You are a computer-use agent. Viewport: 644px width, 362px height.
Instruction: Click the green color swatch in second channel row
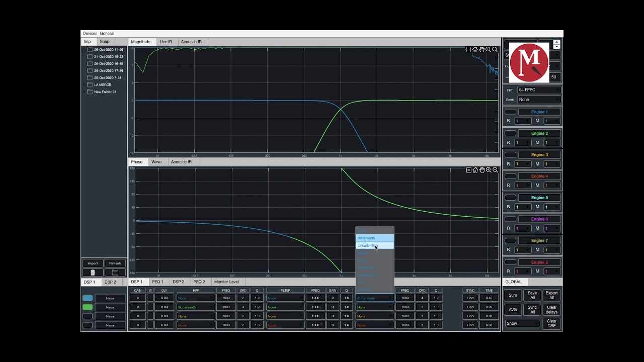click(x=88, y=307)
